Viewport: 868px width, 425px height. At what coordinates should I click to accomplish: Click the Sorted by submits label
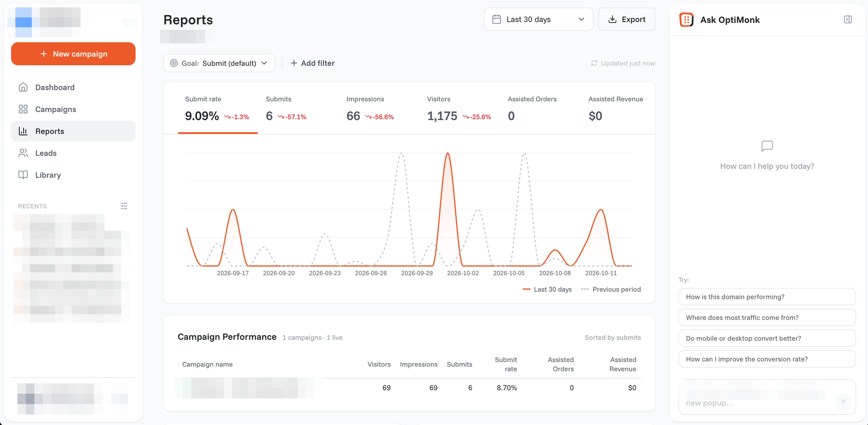[x=613, y=338]
